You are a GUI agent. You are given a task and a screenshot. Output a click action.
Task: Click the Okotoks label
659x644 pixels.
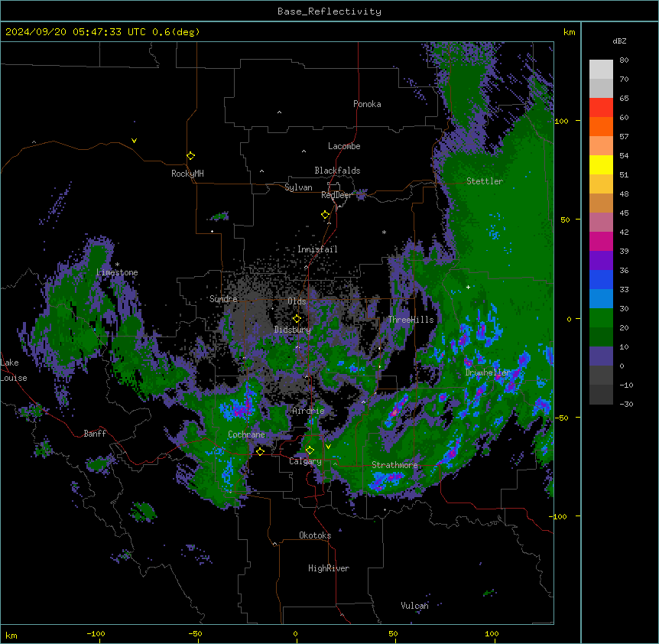(x=315, y=535)
